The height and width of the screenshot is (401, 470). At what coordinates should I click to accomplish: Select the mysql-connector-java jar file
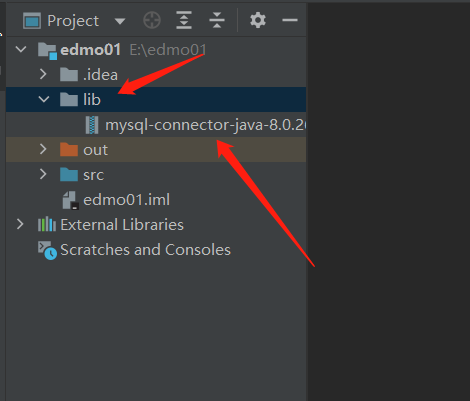pos(156,125)
